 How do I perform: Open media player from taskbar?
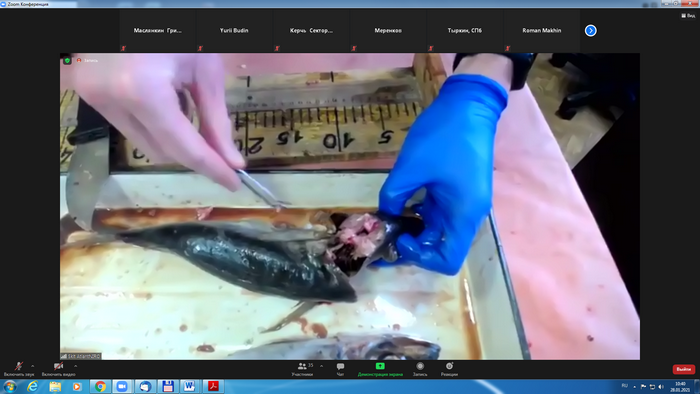(x=77, y=386)
